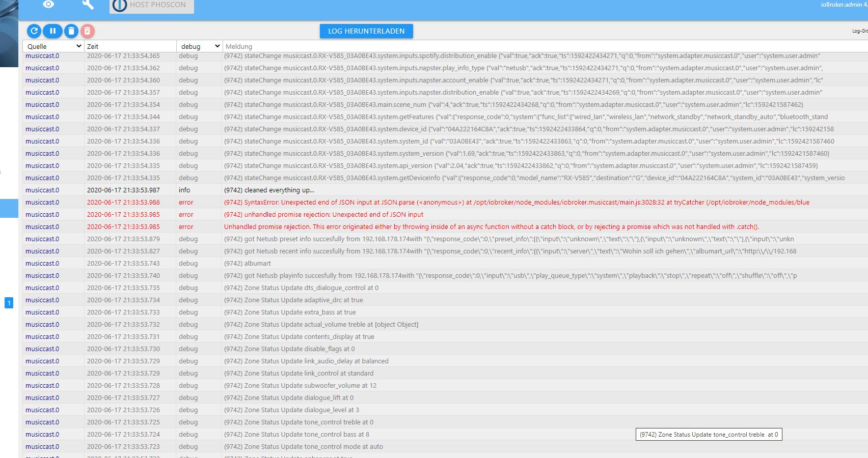Click the info level label

tap(184, 190)
